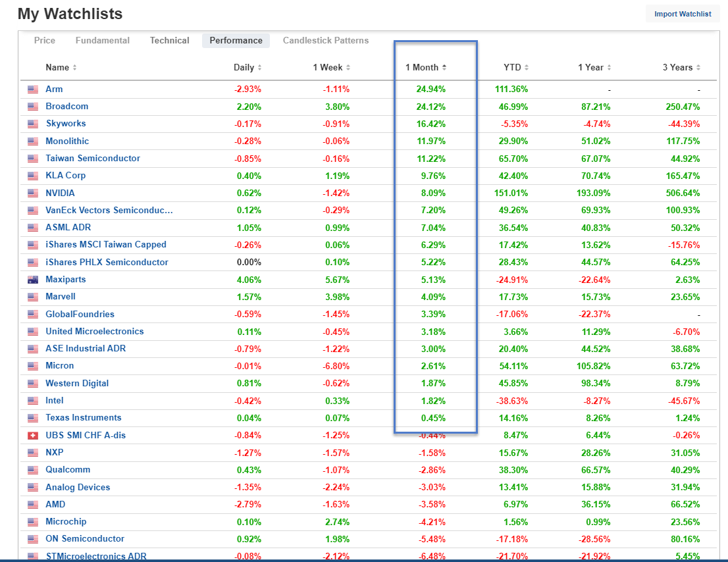Open the Taiwan Semiconductor link
This screenshot has height=562, width=728.
[93, 158]
